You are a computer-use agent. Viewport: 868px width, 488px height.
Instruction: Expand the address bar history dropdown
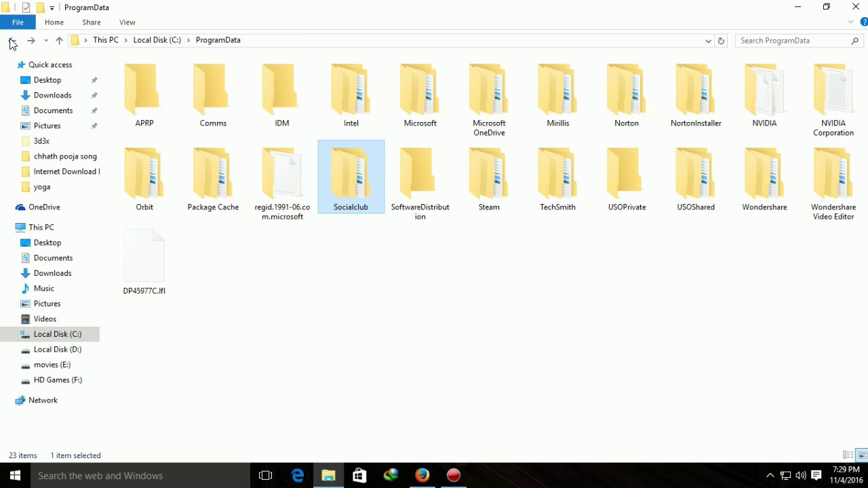[708, 41]
